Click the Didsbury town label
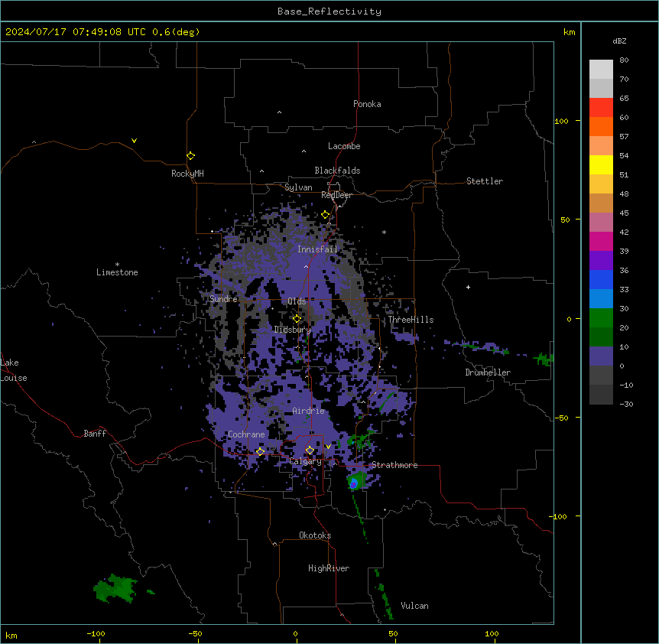This screenshot has width=659, height=644. point(293,330)
